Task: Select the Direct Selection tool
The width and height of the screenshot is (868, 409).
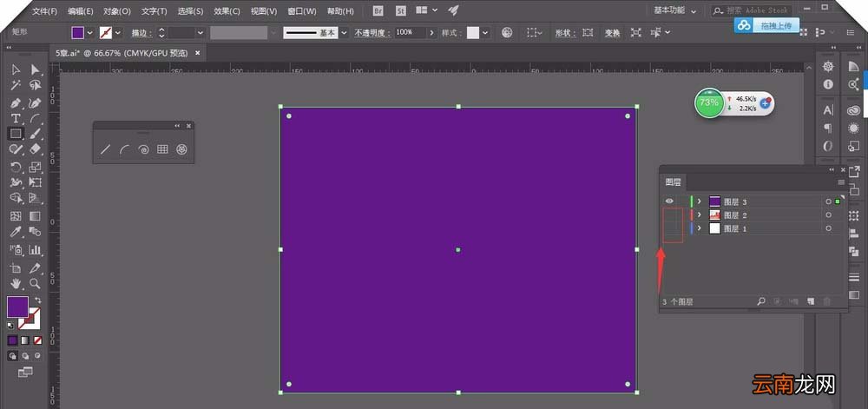Action: 35,69
